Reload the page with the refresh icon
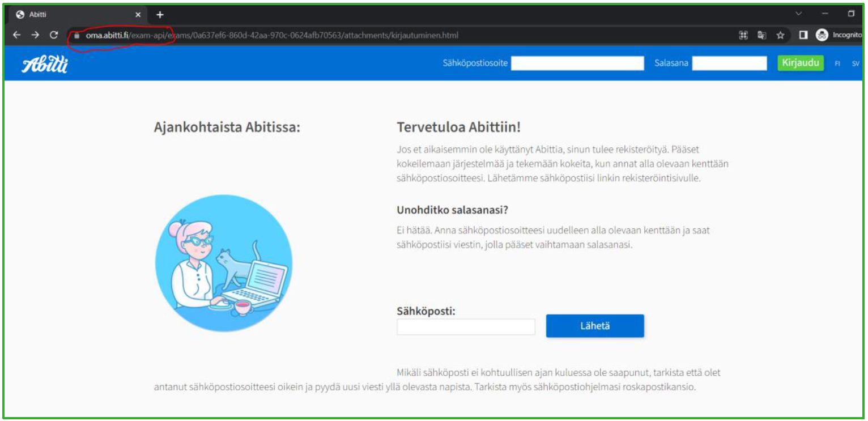Screen dimensions: 868x421 click(x=54, y=35)
